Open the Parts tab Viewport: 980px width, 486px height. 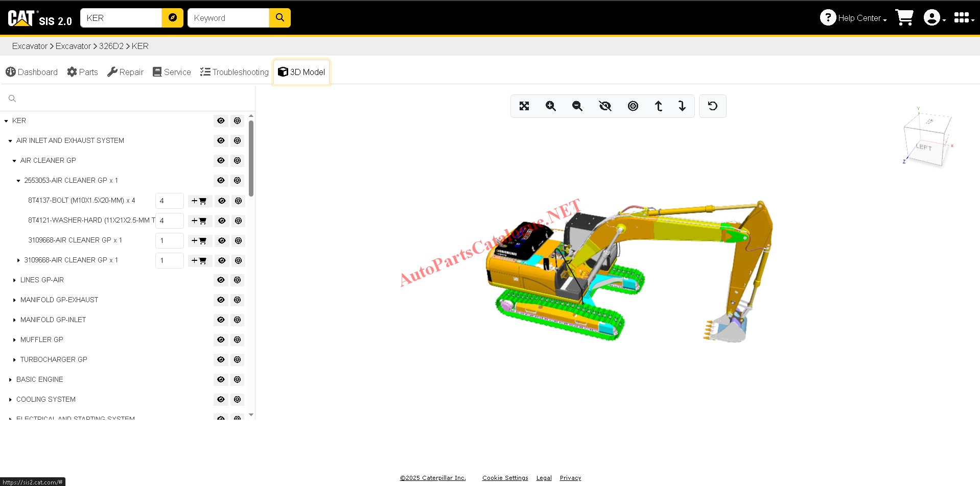83,72
